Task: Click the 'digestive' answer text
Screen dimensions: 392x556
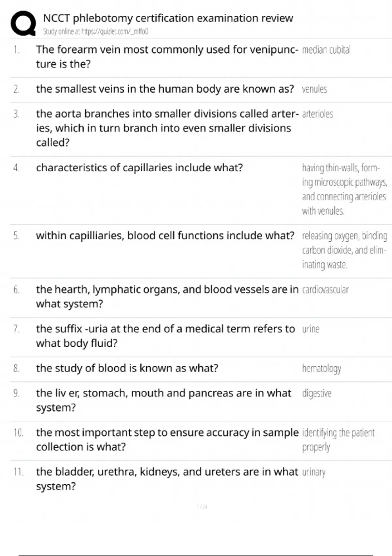Action: coord(317,393)
